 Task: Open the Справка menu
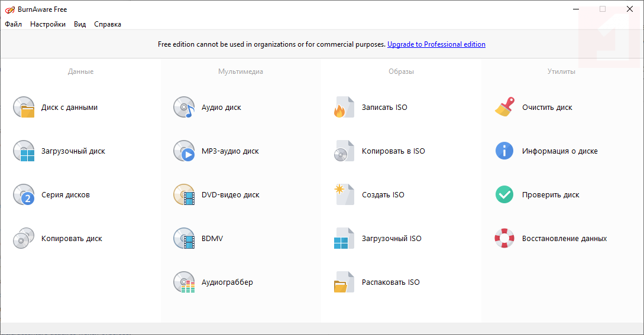(x=108, y=24)
